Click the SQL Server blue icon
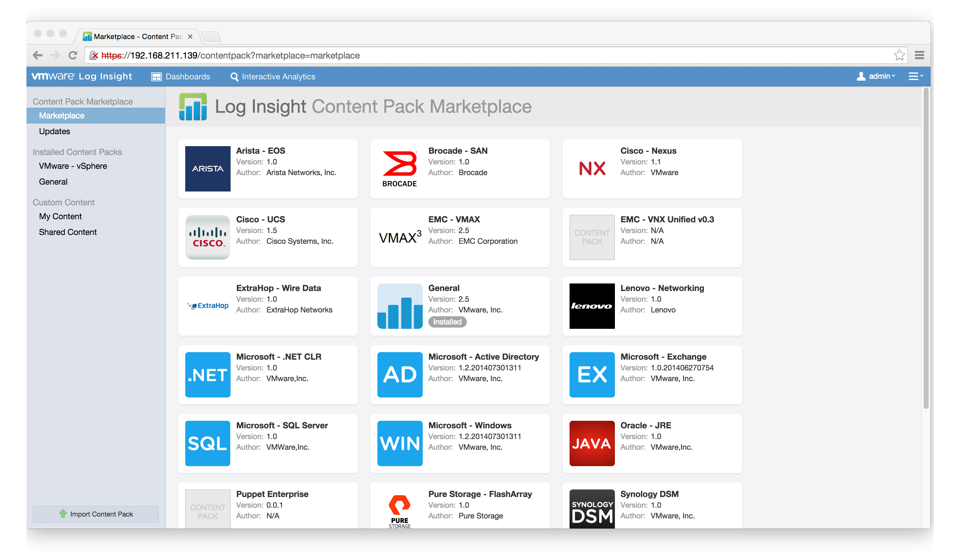This screenshot has height=560, width=957. (x=207, y=443)
